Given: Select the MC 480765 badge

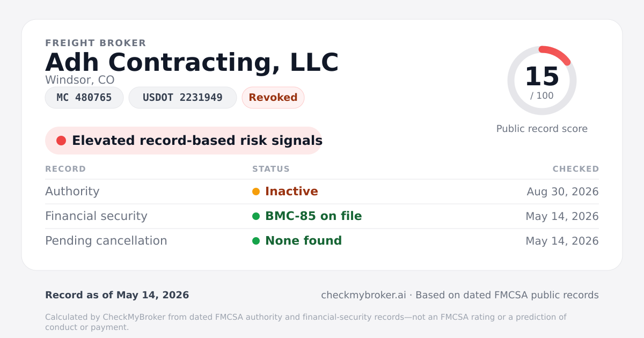Looking at the screenshot, I should pos(84,98).
